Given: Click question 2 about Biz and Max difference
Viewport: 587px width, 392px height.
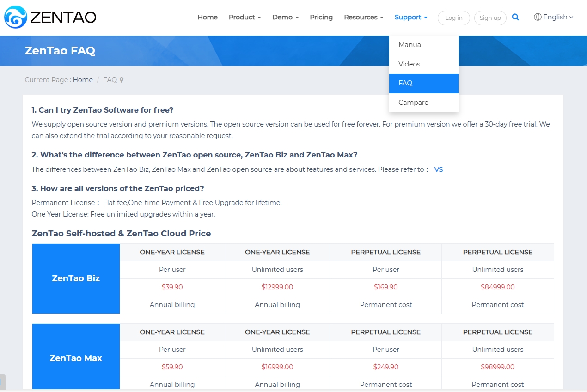Looking at the screenshot, I should [x=195, y=155].
